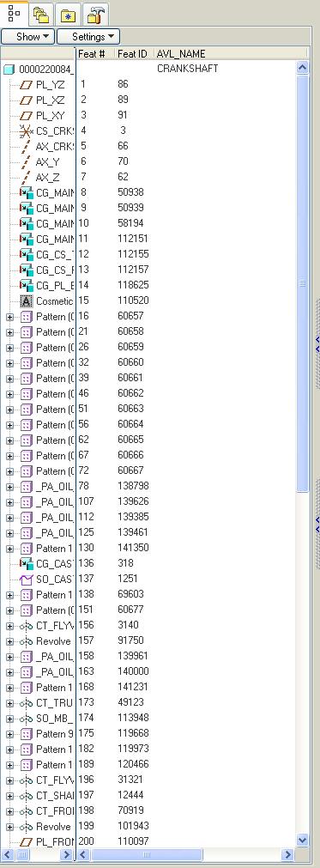The image size is (320, 868).
Task: Select the PL_YZ datum plane icon
Action: click(x=26, y=85)
